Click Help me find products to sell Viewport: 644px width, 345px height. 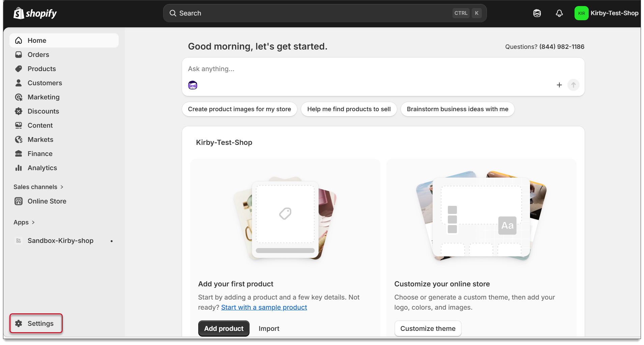point(349,109)
